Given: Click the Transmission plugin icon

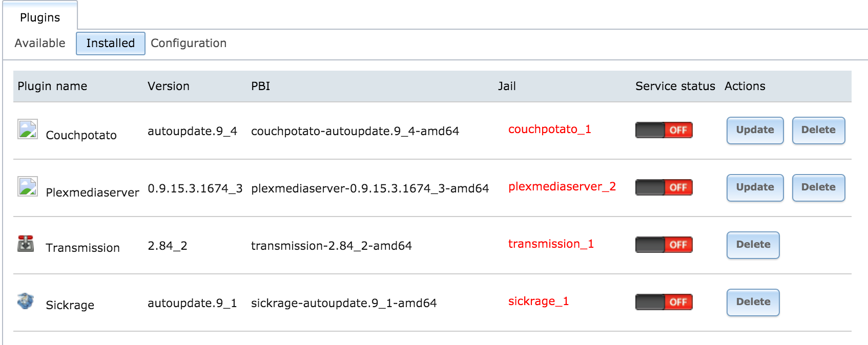Looking at the screenshot, I should coord(26,244).
